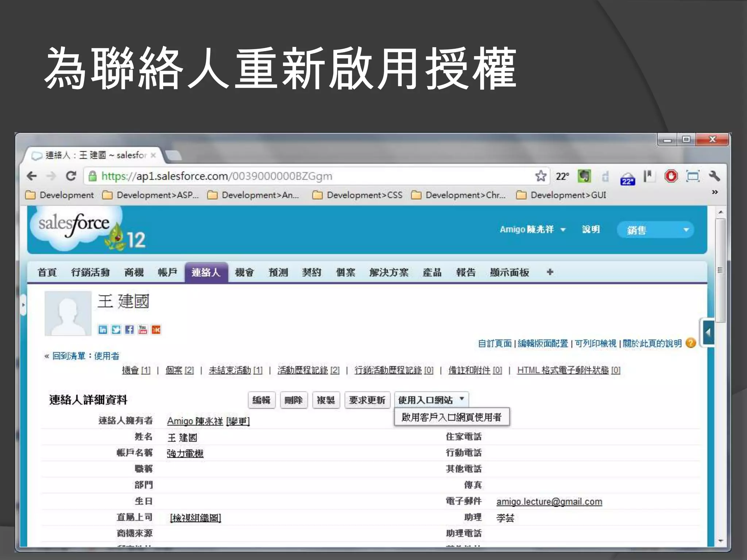Click the browser back arrow

tap(32, 176)
